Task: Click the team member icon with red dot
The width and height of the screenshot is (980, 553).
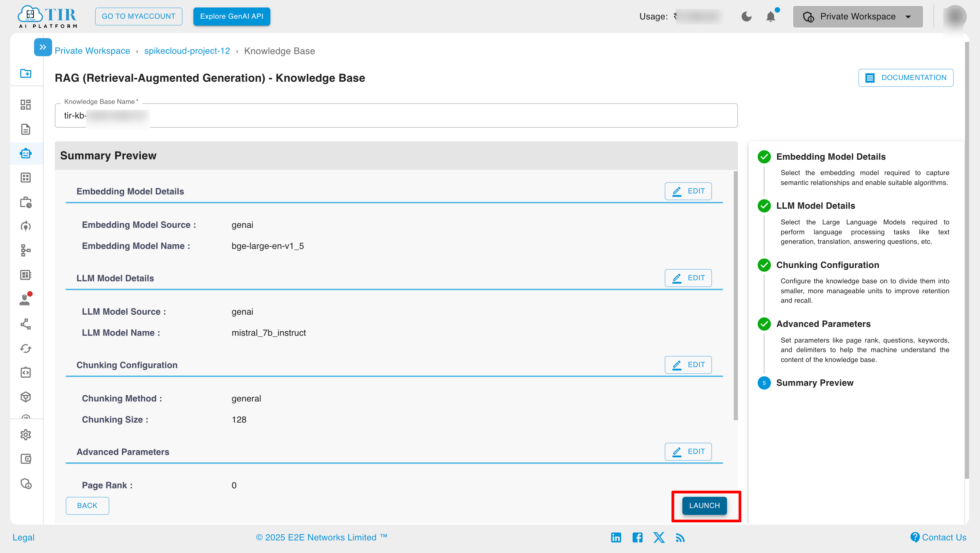Action: (x=26, y=300)
